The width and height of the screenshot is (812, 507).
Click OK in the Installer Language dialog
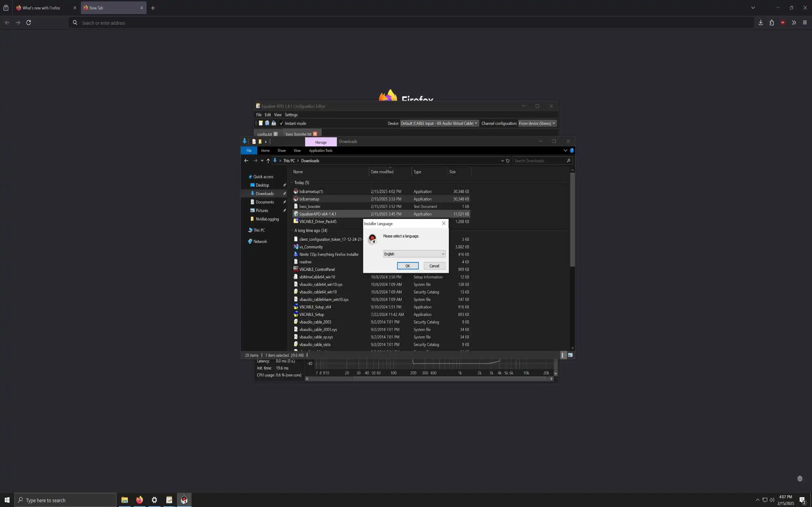[x=407, y=266]
